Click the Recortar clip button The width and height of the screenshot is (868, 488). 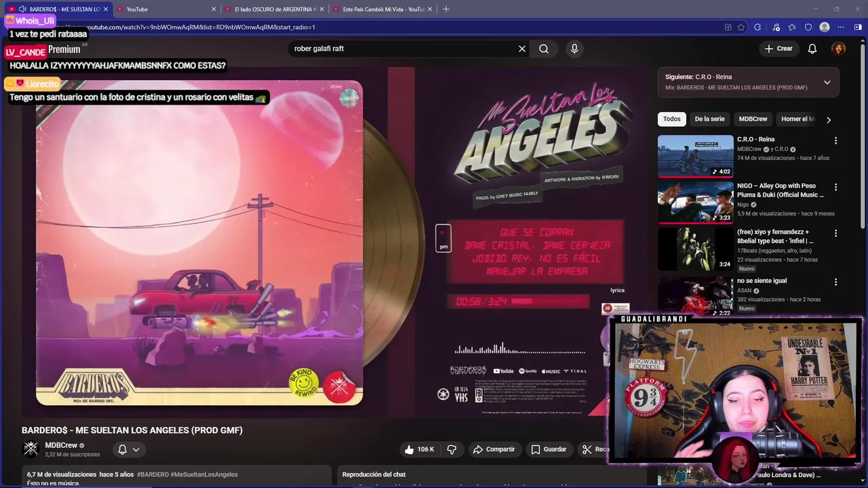pyautogui.click(x=595, y=449)
